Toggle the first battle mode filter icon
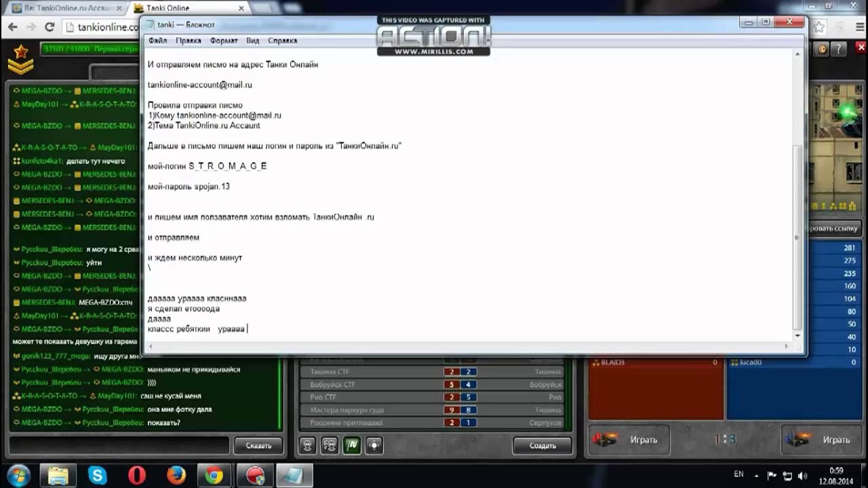Image resolution: width=868 pixels, height=488 pixels. [308, 445]
